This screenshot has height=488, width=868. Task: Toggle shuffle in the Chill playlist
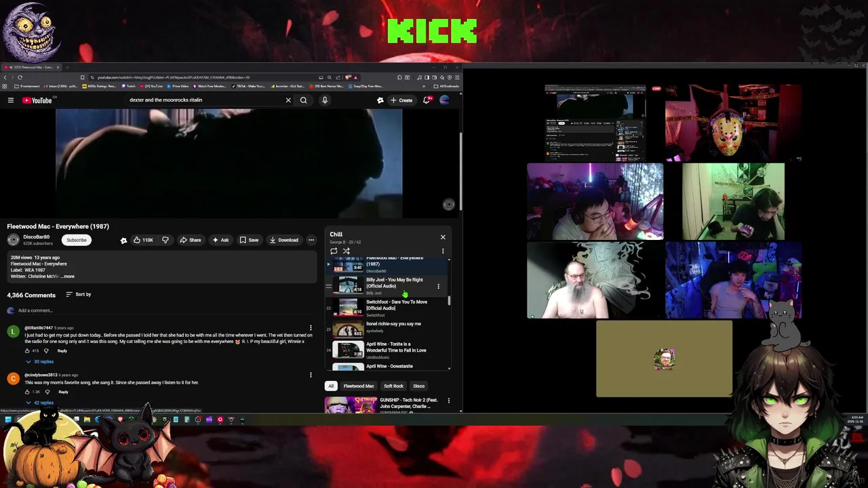(346, 251)
